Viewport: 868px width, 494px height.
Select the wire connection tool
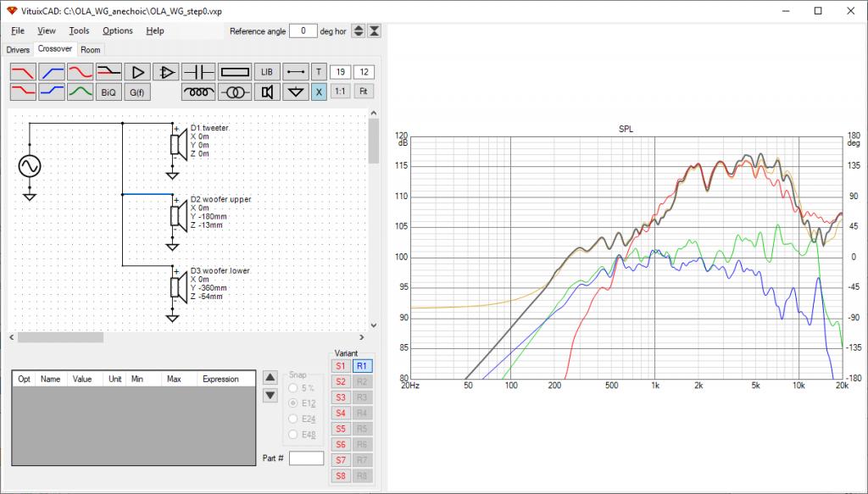[x=296, y=72]
